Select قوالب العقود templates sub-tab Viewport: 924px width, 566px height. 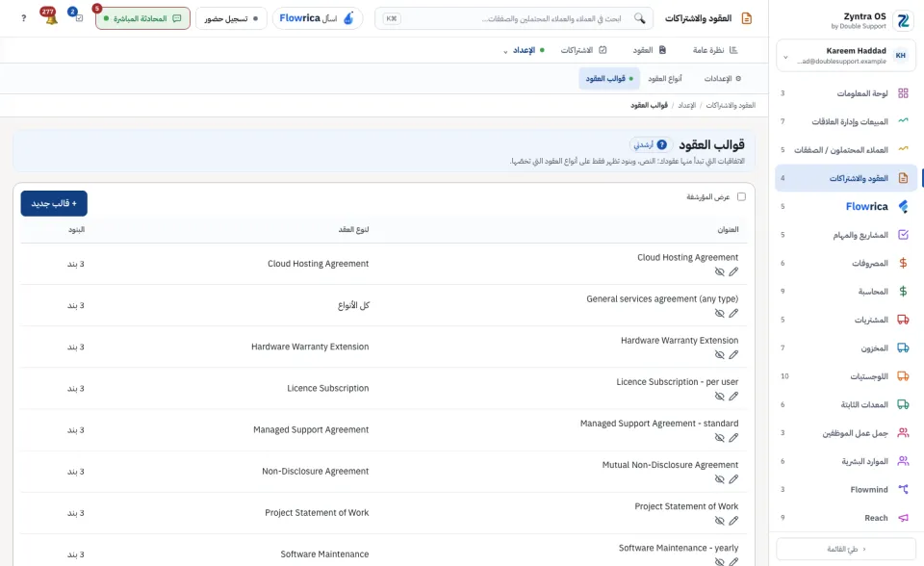608,78
